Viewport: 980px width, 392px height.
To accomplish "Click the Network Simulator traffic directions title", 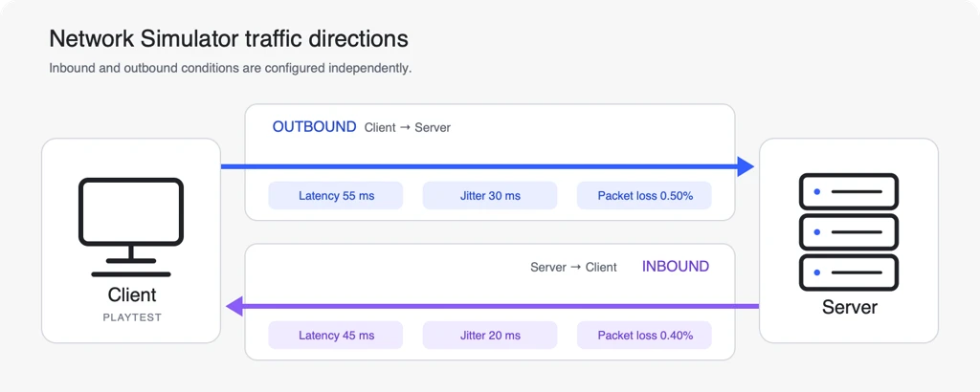I will point(229,38).
